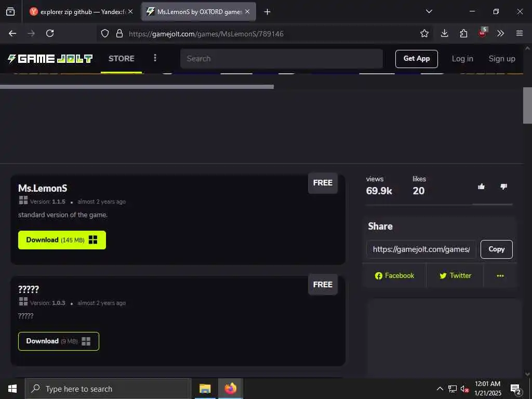Click the ????? package title
532x399 pixels.
(29, 289)
